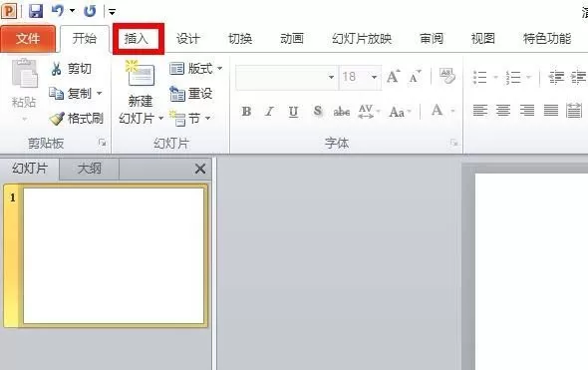
Task: Toggle Bold formatting
Action: tap(246, 111)
